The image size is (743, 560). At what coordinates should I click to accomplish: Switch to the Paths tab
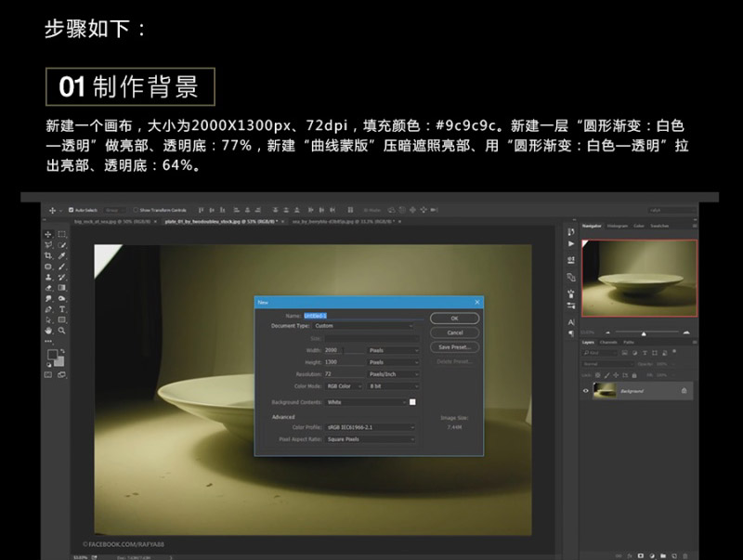point(629,342)
